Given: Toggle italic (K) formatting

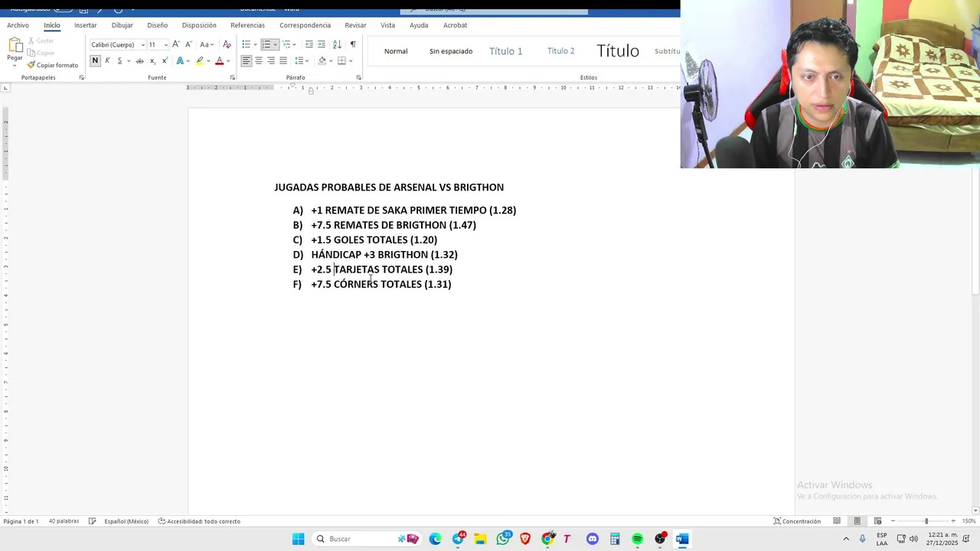Looking at the screenshot, I should coord(107,60).
